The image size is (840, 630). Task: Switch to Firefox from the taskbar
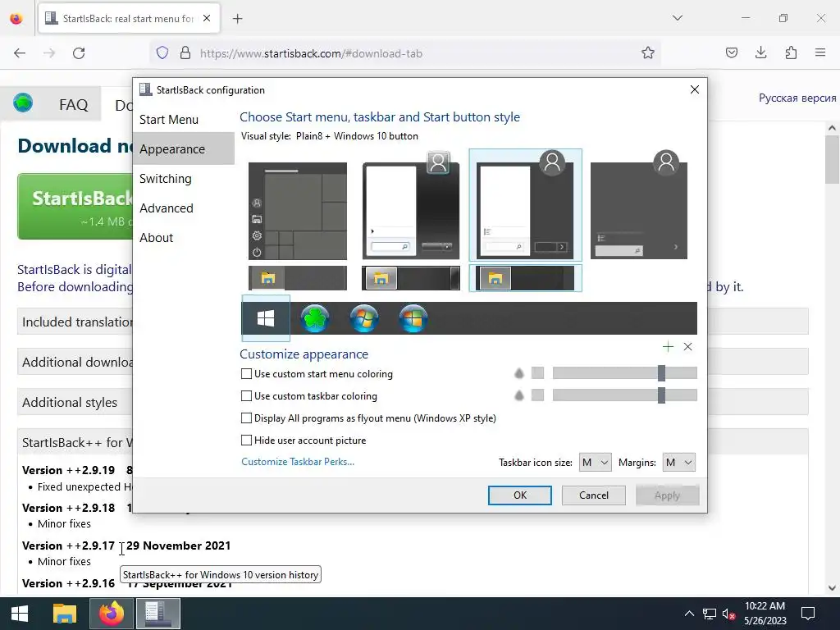pyautogui.click(x=112, y=614)
